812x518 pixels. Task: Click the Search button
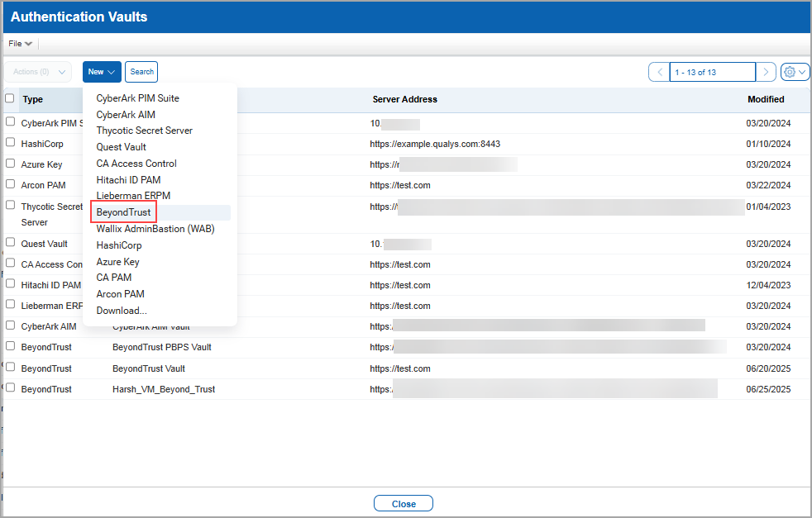tap(141, 72)
